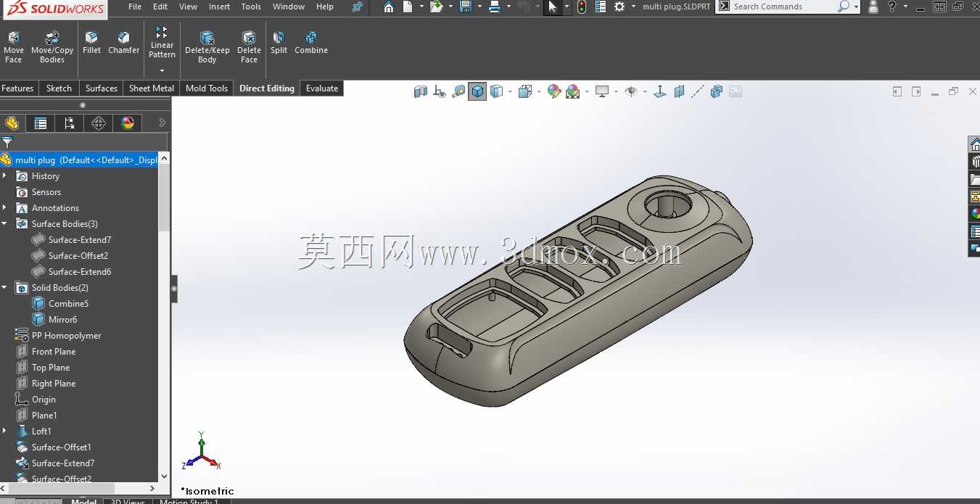The image size is (980, 504).
Task: Apply the Fillet tool
Action: (x=92, y=43)
